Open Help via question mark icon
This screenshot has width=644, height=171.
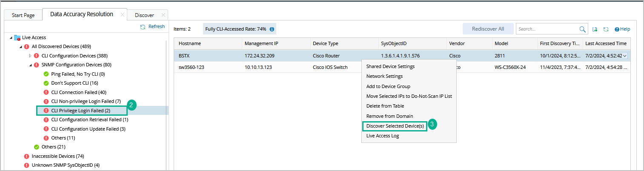(617, 29)
